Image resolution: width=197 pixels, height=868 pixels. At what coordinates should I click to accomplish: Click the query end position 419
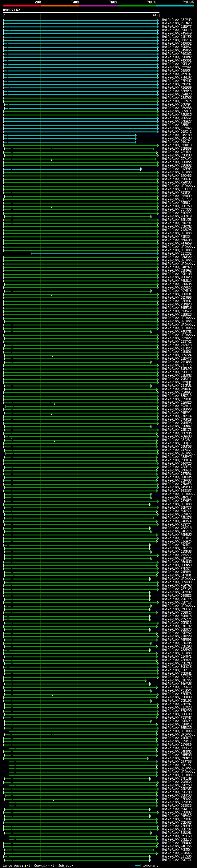155,15
